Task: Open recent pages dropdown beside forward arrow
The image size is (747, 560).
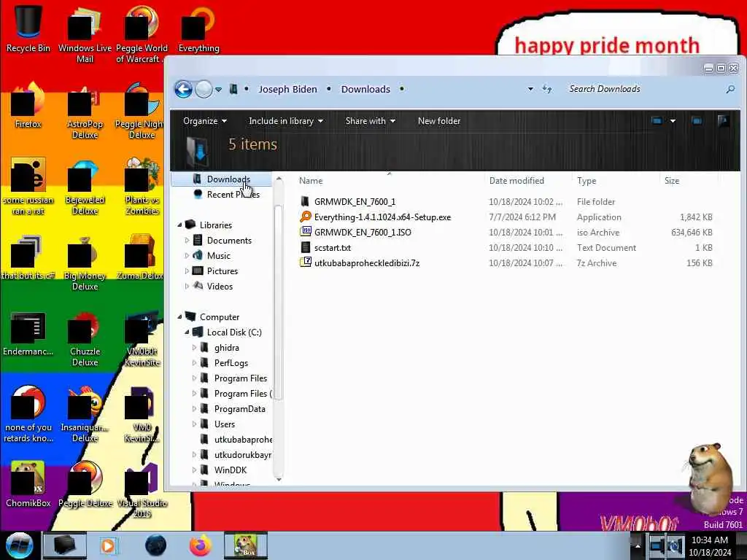Action: (218, 90)
